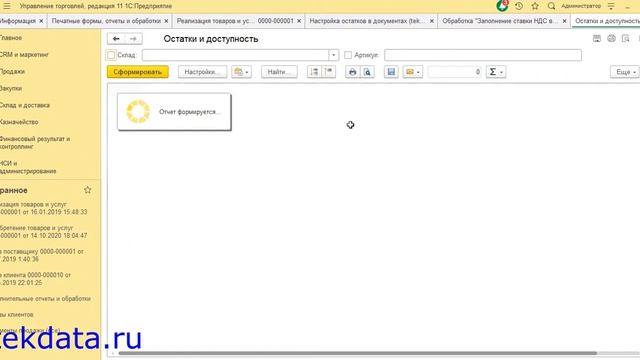Open print preview icon
This screenshot has height=360, width=640.
click(367, 72)
